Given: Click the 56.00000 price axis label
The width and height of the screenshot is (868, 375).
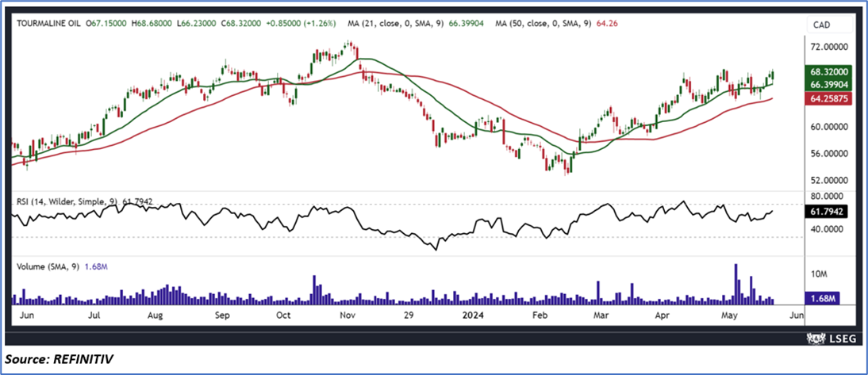Looking at the screenshot, I should pos(830,153).
